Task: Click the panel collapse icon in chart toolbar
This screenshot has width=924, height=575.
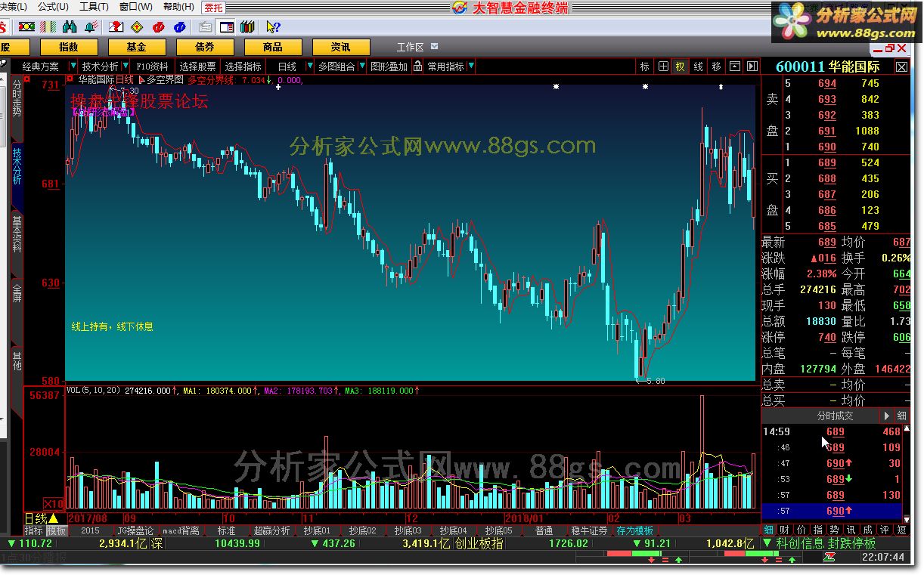Action: tap(734, 66)
